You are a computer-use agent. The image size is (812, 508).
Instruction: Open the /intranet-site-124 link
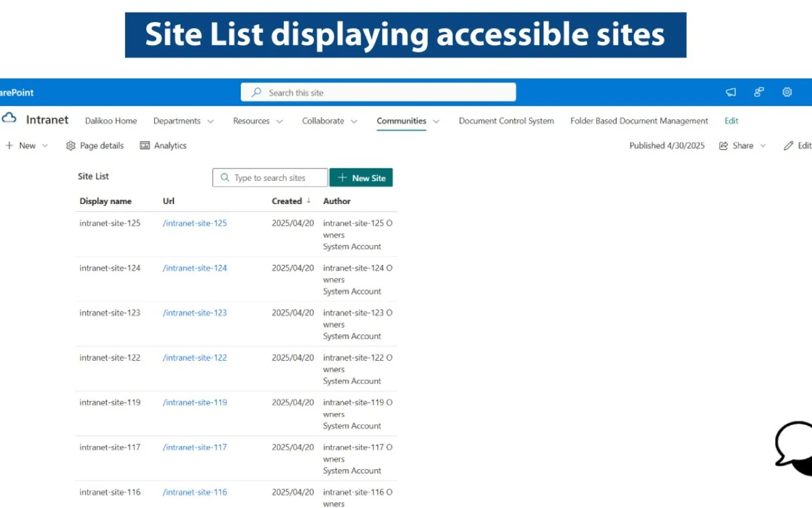[195, 268]
